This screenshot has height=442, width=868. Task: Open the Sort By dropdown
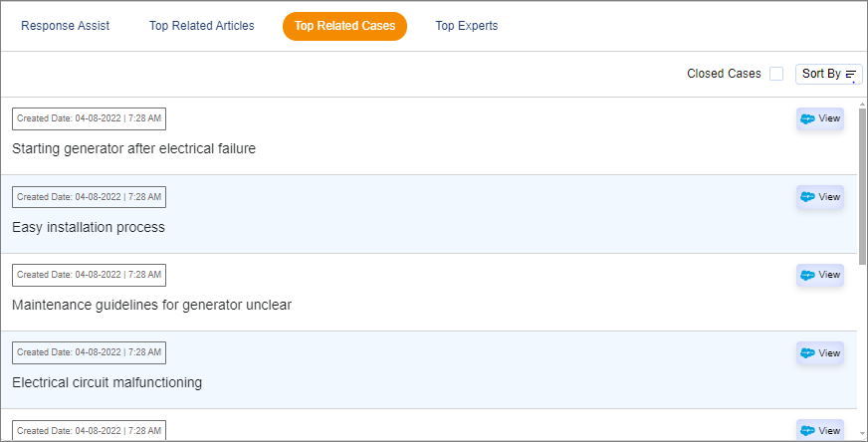(x=828, y=74)
